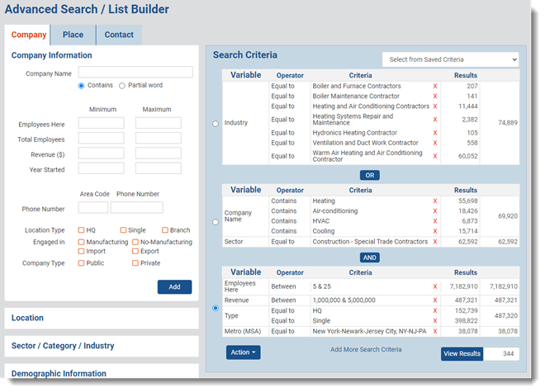Delete Type equal to HQ criterion

point(435,310)
